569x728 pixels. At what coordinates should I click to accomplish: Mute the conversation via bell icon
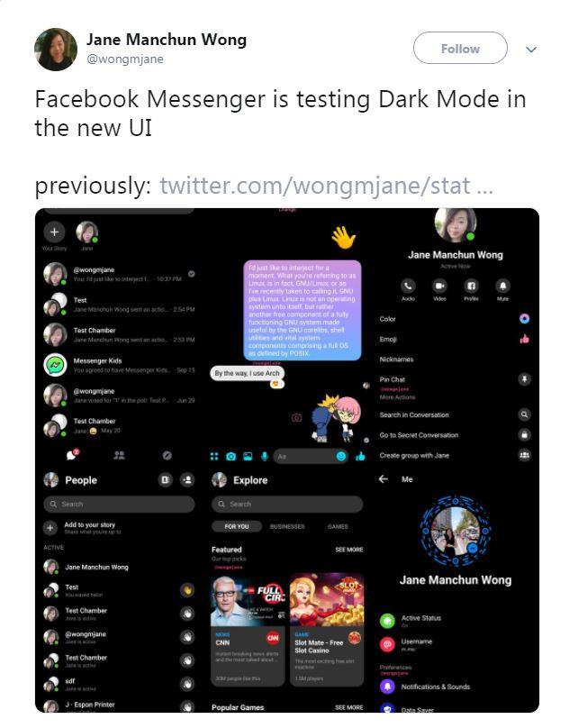click(x=502, y=286)
